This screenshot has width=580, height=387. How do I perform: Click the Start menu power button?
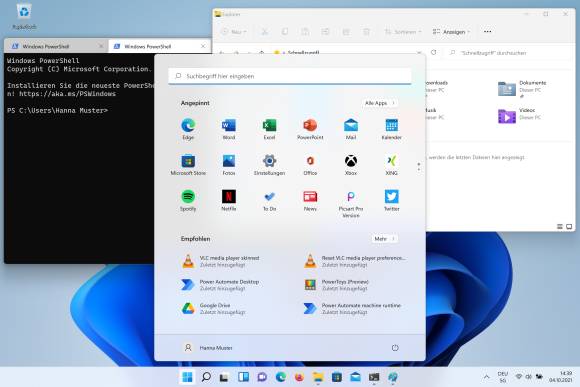[395, 348]
